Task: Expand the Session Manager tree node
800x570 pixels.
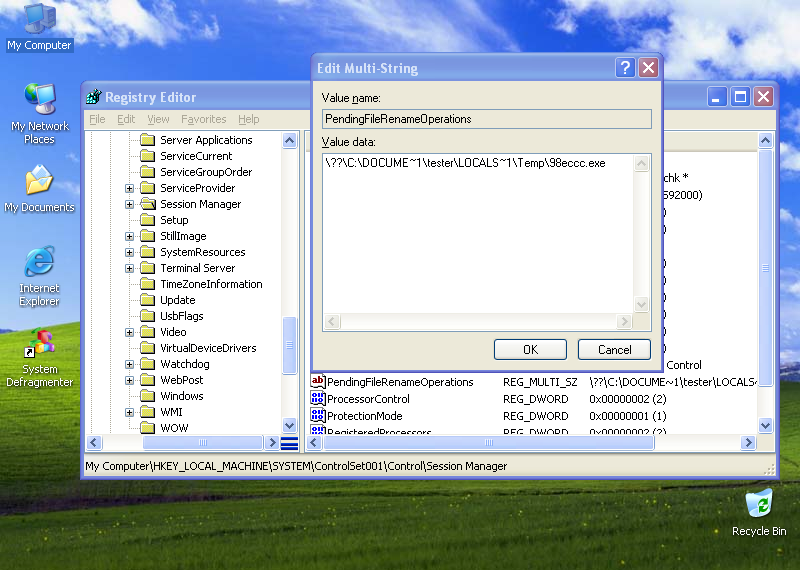Action: pos(130,204)
